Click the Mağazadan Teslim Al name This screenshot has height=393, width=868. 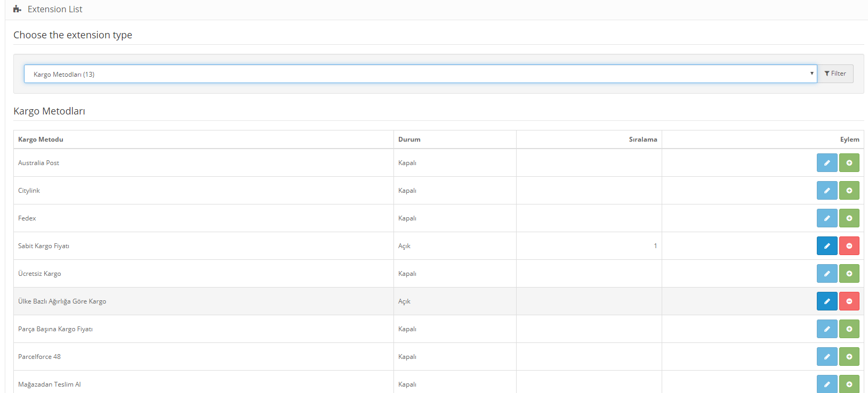[50, 384]
